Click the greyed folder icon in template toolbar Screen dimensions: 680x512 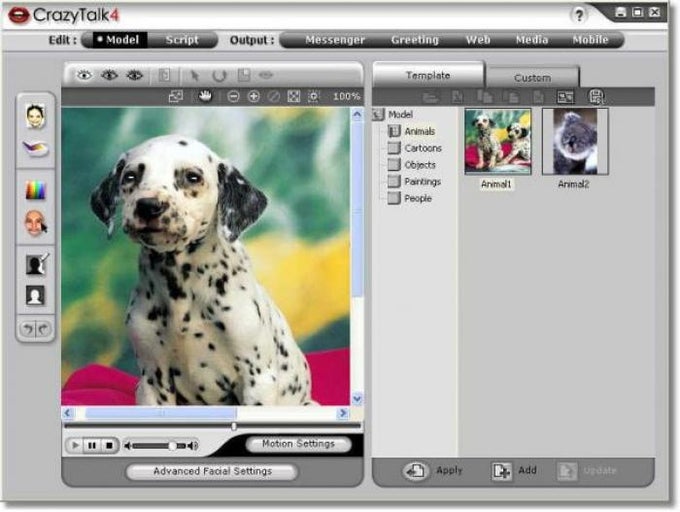(430, 97)
